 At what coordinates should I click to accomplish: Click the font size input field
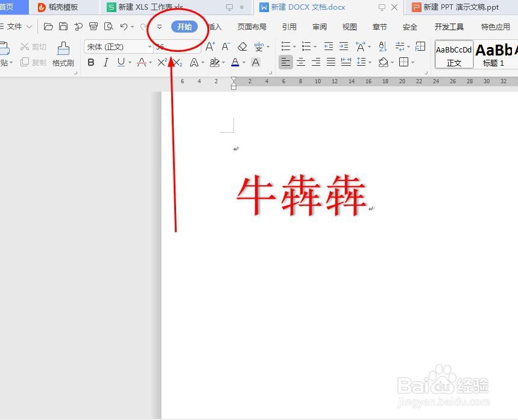click(175, 47)
